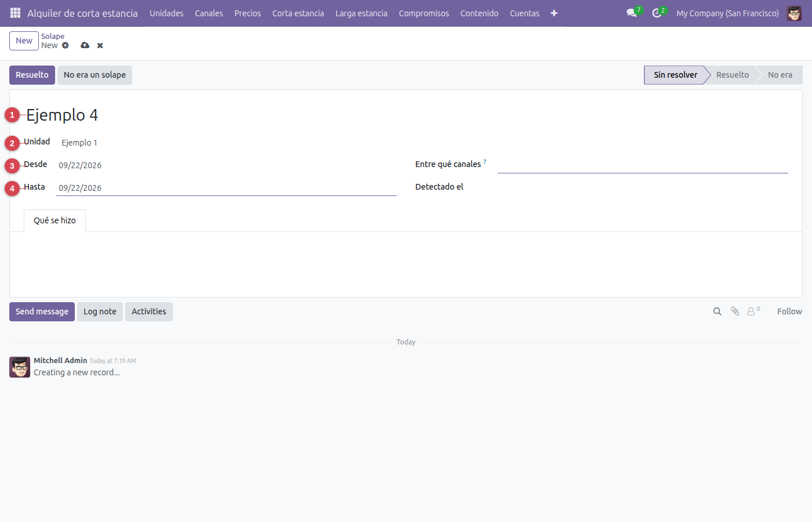
Task: Switch to the Qué se hizo tab
Action: coord(55,220)
